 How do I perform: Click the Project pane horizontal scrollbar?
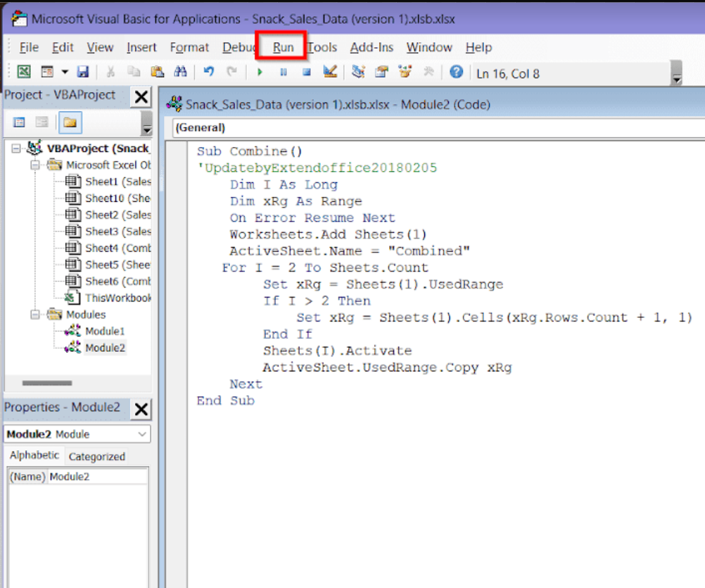pyautogui.click(x=47, y=383)
